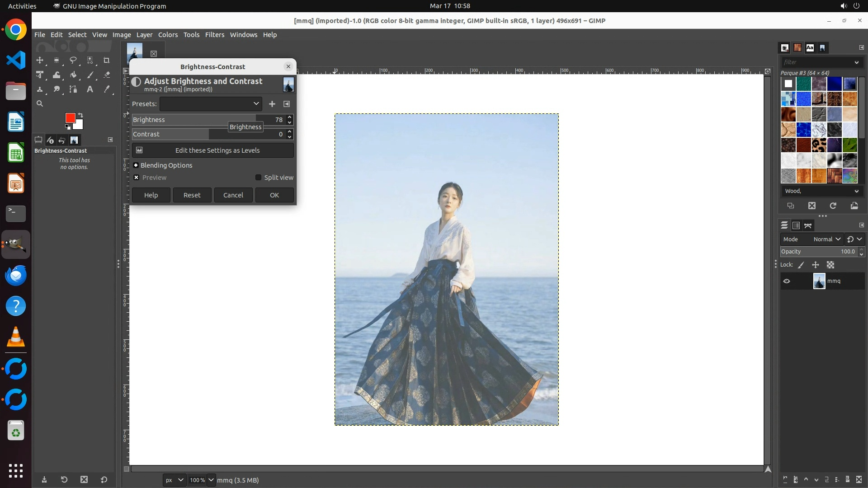Select the Bucket Fill tool
Viewport: 868px width, 488px height.
tap(73, 75)
